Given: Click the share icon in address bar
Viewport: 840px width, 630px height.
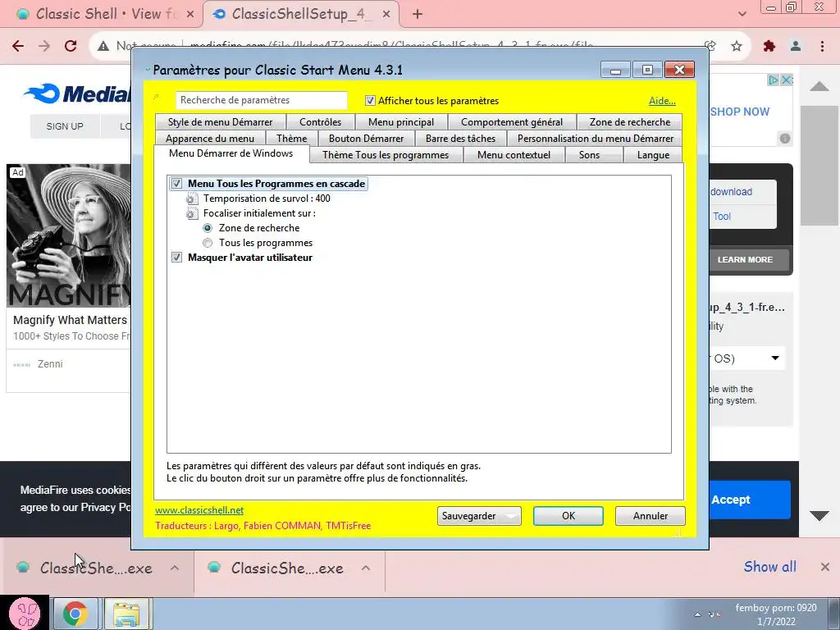Looking at the screenshot, I should point(710,46).
